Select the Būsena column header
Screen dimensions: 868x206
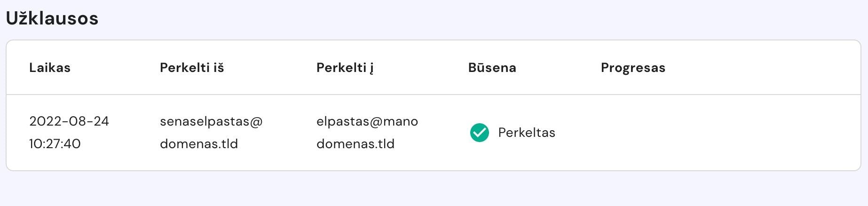click(492, 68)
